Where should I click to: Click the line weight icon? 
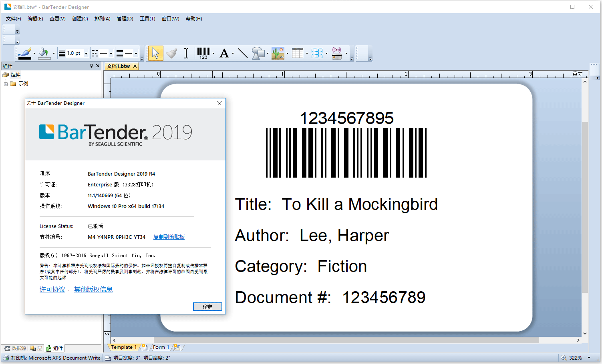click(62, 53)
